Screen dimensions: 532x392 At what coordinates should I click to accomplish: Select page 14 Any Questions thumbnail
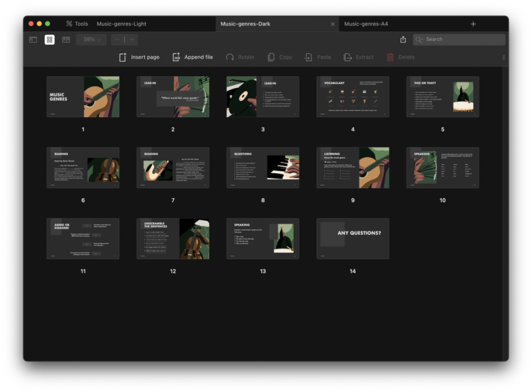[x=353, y=239]
